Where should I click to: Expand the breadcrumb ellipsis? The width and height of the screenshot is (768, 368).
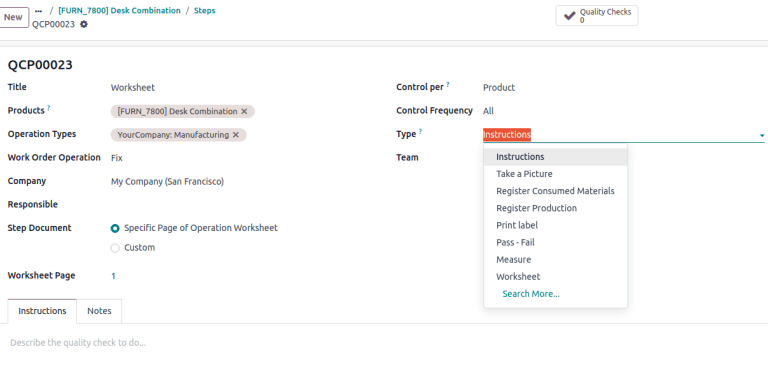pos(39,11)
